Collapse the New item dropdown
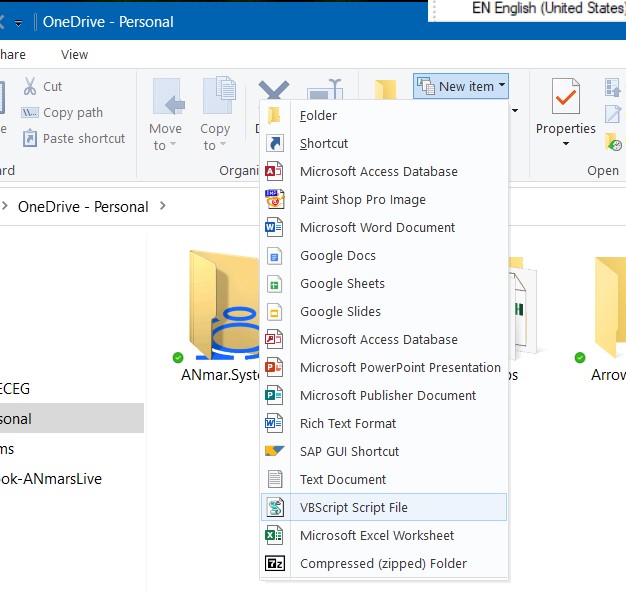Viewport: 626px width, 592px height. click(x=461, y=86)
